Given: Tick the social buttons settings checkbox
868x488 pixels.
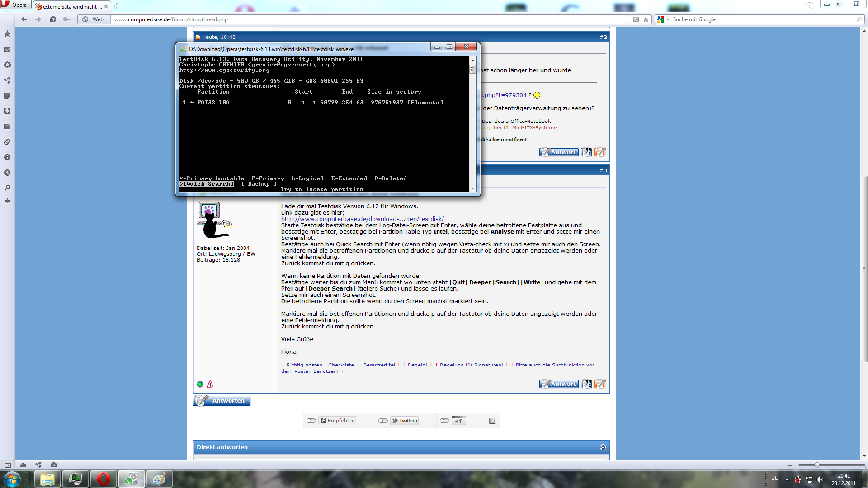Looking at the screenshot, I should (492, 421).
